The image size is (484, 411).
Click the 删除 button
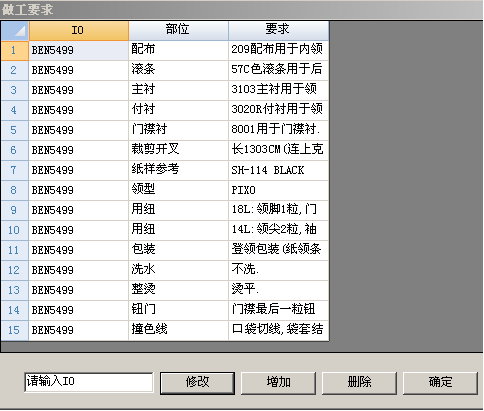click(359, 383)
